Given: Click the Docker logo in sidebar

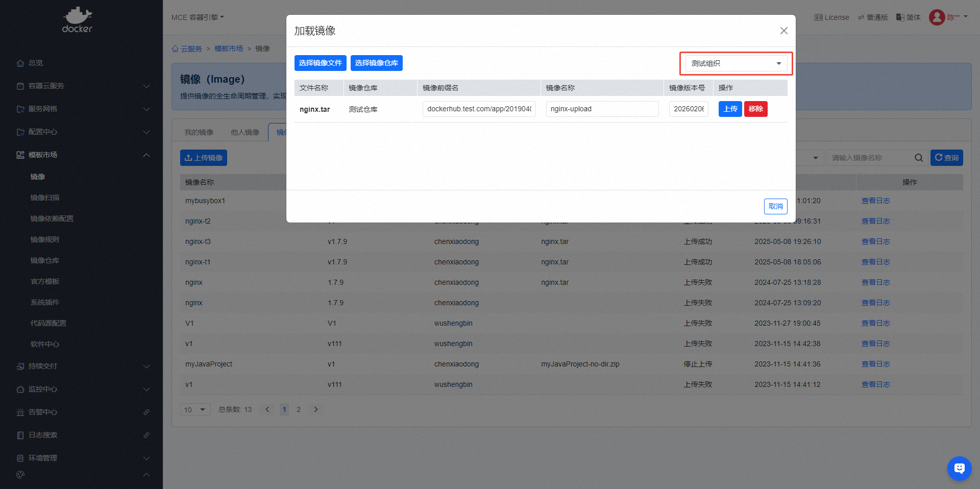Looking at the screenshot, I should point(77,20).
